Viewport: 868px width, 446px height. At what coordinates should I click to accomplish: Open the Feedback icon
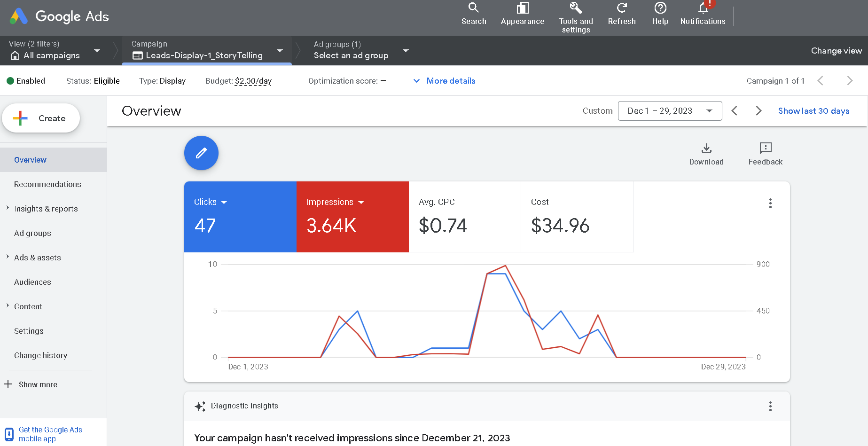(x=765, y=149)
